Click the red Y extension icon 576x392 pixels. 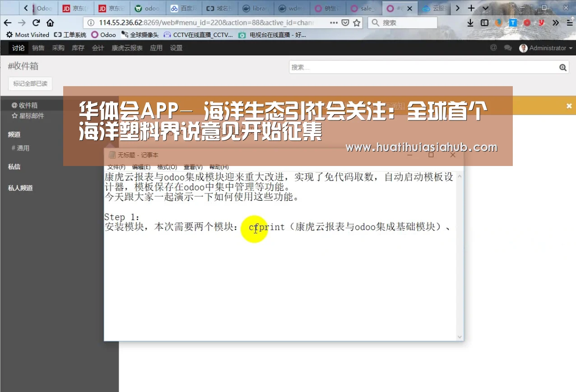541,23
